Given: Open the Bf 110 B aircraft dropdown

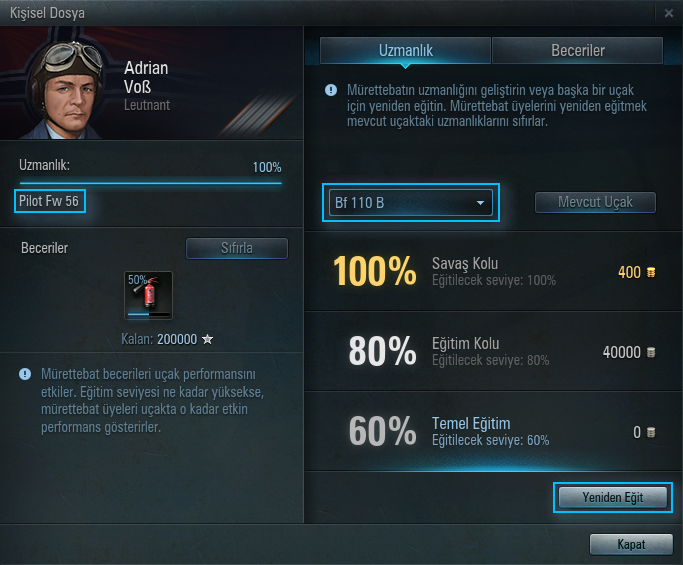Looking at the screenshot, I should pos(411,203).
